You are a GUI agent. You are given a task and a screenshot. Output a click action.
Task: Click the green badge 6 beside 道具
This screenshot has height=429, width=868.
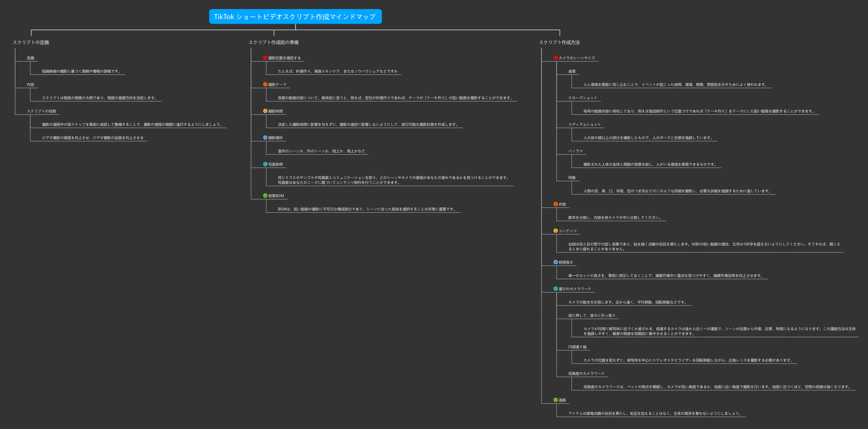click(556, 400)
